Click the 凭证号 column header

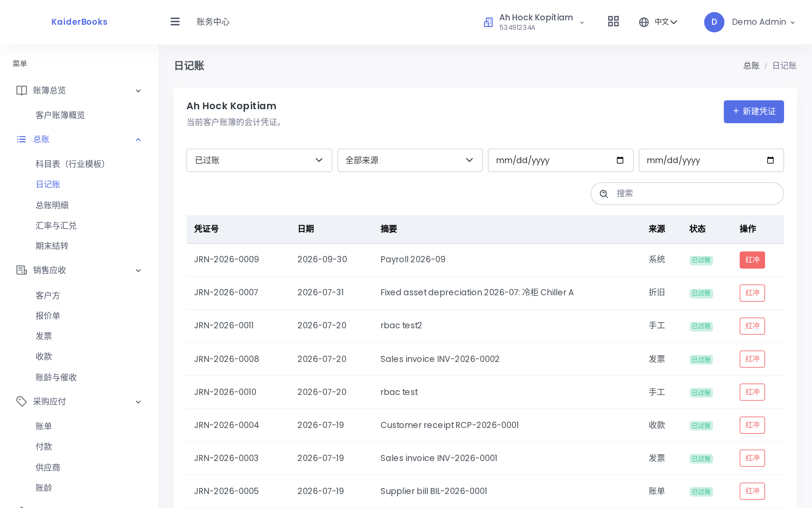pyautogui.click(x=206, y=229)
